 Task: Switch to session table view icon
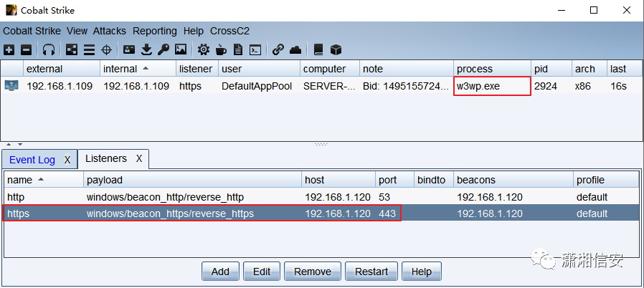89,50
